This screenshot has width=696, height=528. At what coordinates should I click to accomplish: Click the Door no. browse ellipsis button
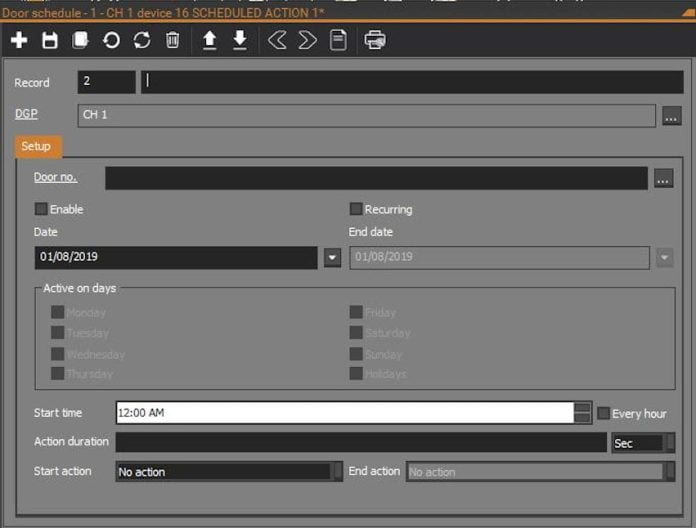click(663, 179)
